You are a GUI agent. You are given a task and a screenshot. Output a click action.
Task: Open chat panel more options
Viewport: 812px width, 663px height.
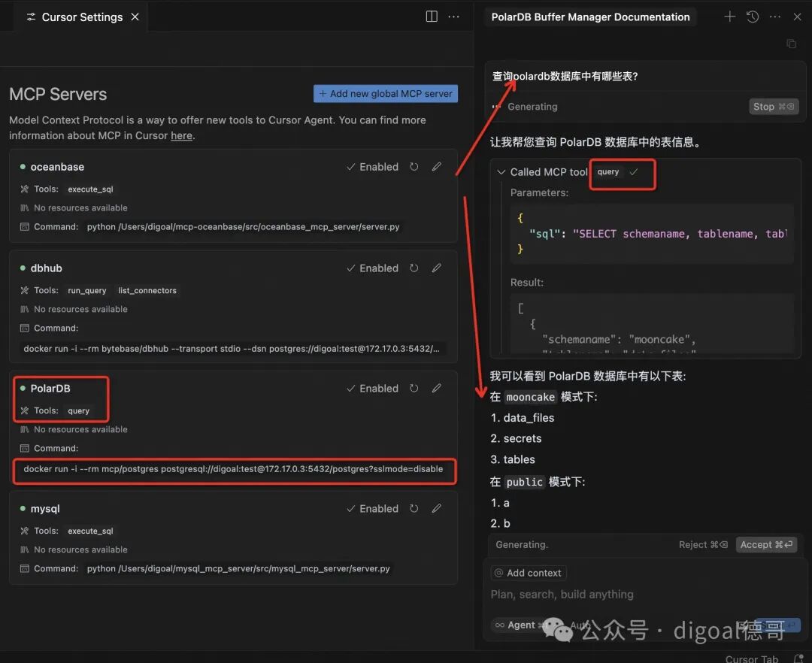click(774, 17)
